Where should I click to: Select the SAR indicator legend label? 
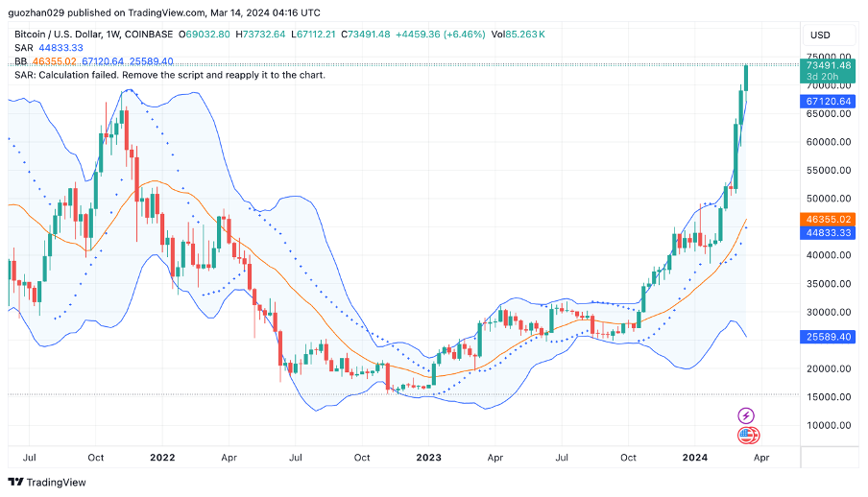pyautogui.click(x=23, y=47)
